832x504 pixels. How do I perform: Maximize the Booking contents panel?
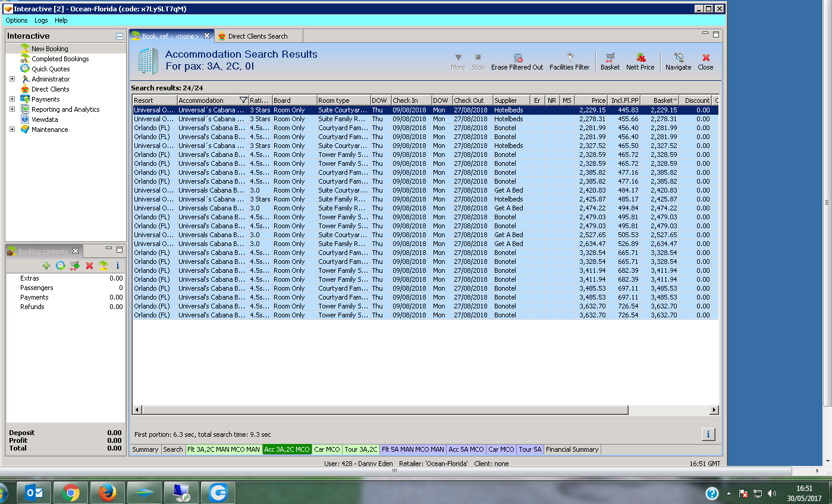pos(119,250)
